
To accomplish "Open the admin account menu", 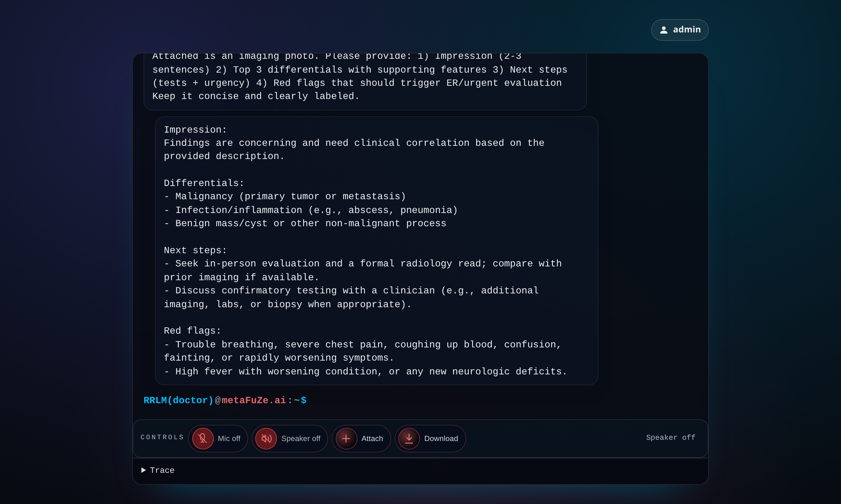I will [x=686, y=30].
